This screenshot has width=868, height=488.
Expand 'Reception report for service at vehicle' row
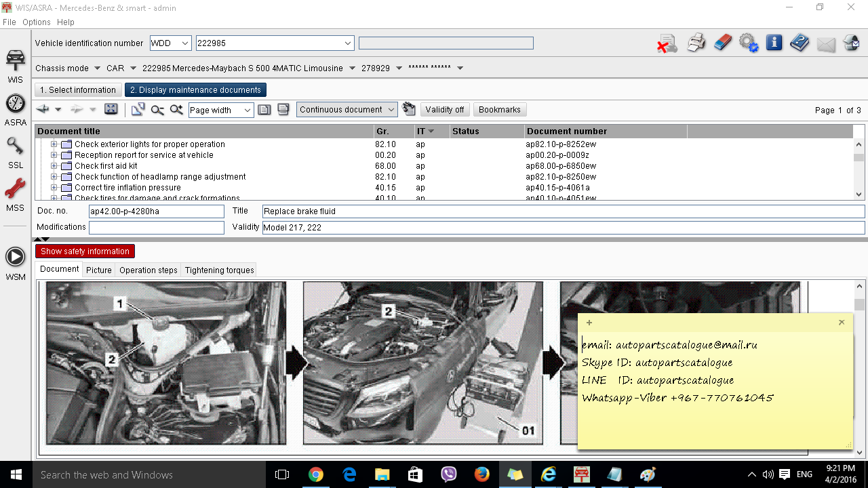54,155
